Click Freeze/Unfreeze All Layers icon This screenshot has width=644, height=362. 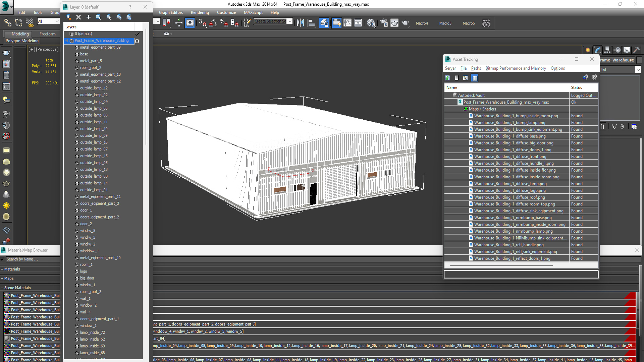coord(129,17)
